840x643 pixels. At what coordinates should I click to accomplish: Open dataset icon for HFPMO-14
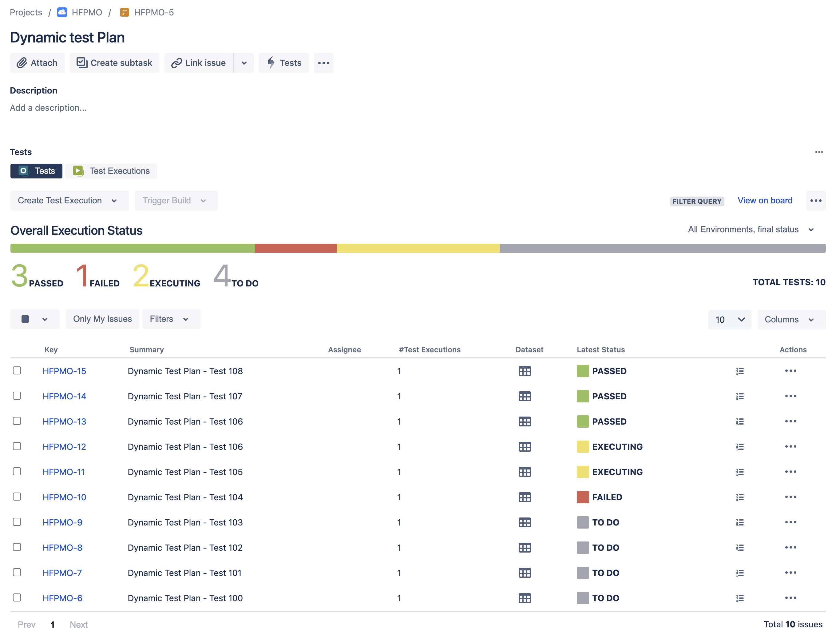pyautogui.click(x=525, y=396)
